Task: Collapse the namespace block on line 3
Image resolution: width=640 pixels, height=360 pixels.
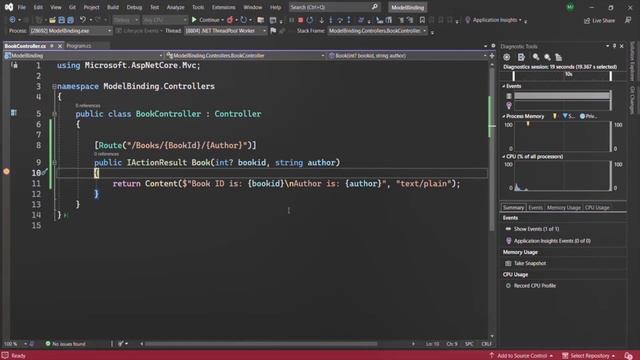Action: 54,87
